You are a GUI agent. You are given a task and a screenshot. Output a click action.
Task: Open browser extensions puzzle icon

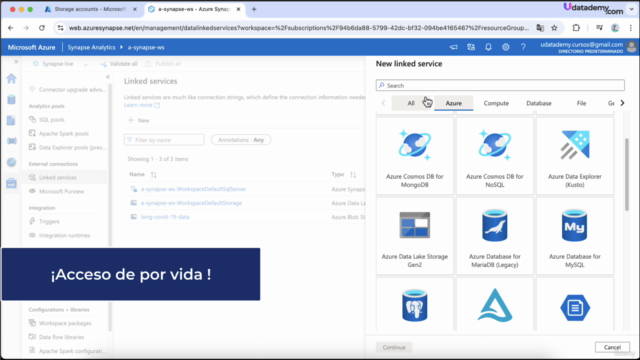pos(576,28)
